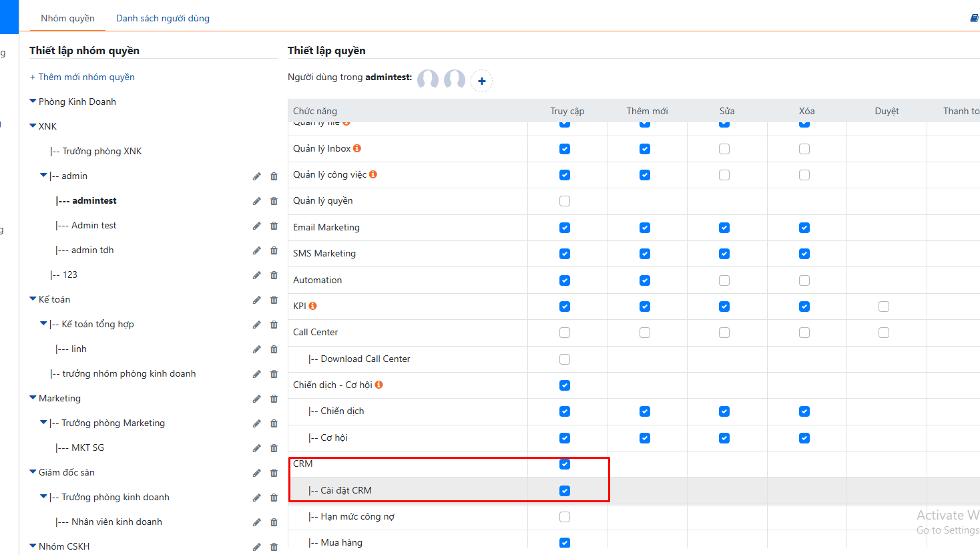980x555 pixels.
Task: Click the info icon beside KPI
Action: 312,306
